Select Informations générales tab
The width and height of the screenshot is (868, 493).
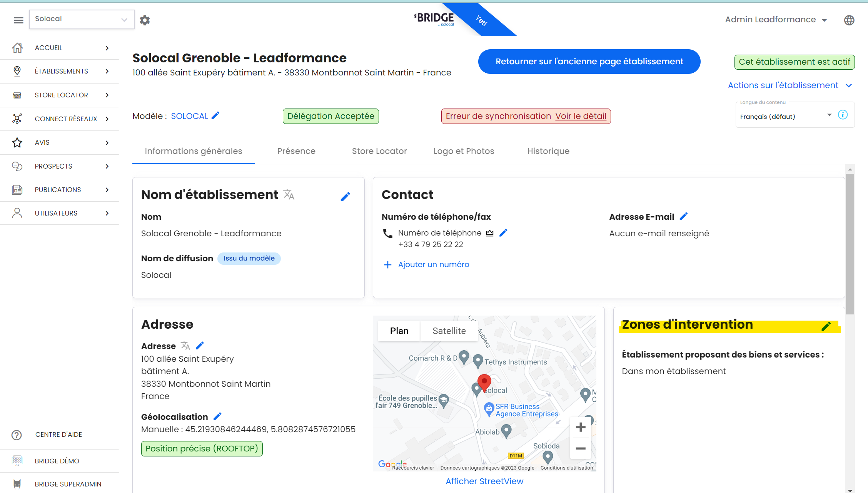point(194,151)
